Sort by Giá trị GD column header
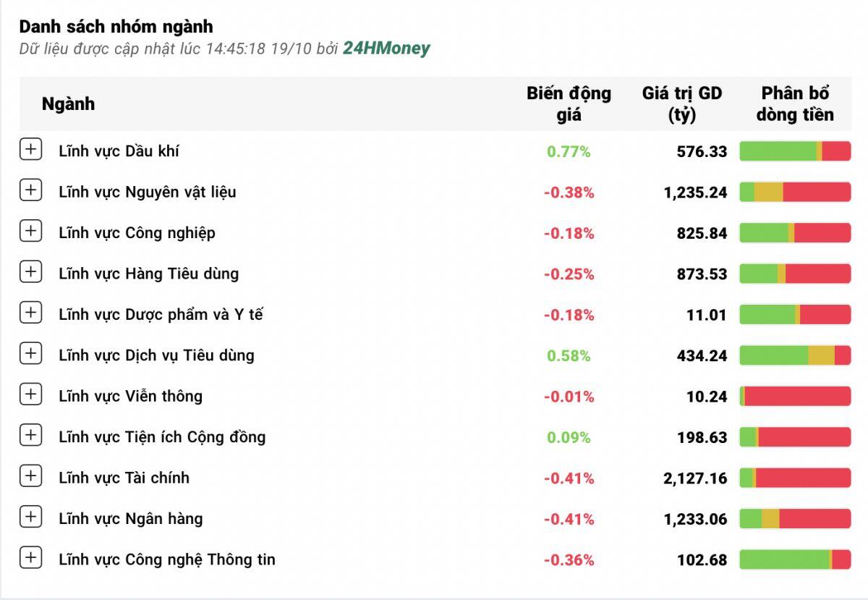Image resolution: width=868 pixels, height=600 pixels. point(681,103)
